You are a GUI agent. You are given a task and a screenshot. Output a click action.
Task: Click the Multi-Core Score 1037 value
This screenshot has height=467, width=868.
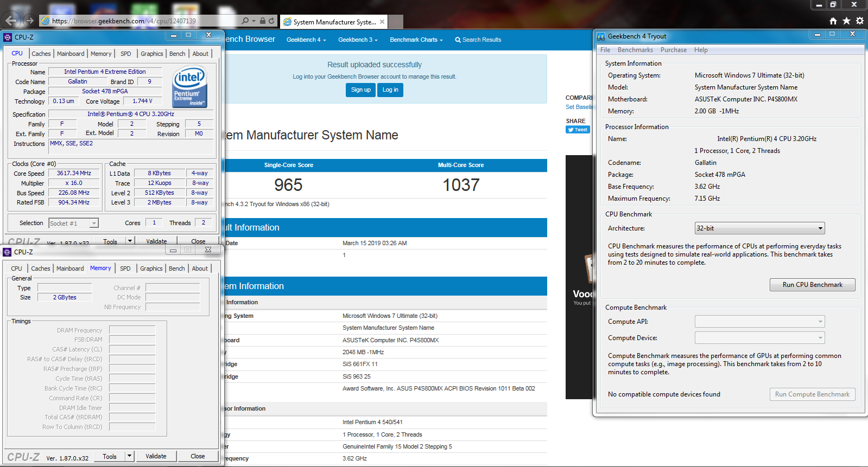click(461, 185)
